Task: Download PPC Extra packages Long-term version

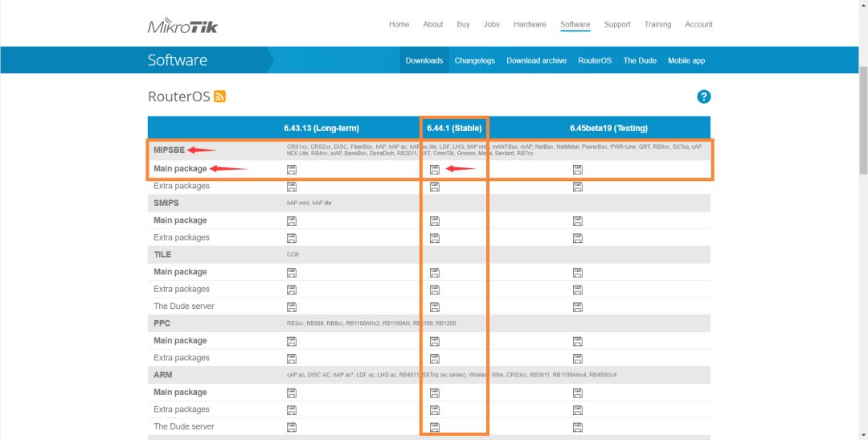Action: [292, 359]
